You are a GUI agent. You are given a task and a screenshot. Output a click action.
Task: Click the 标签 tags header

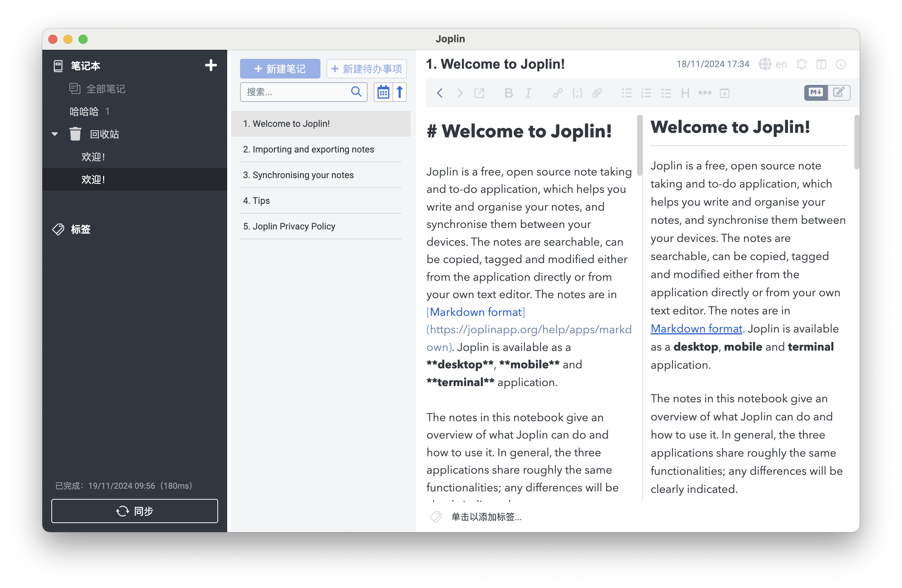[x=80, y=229]
